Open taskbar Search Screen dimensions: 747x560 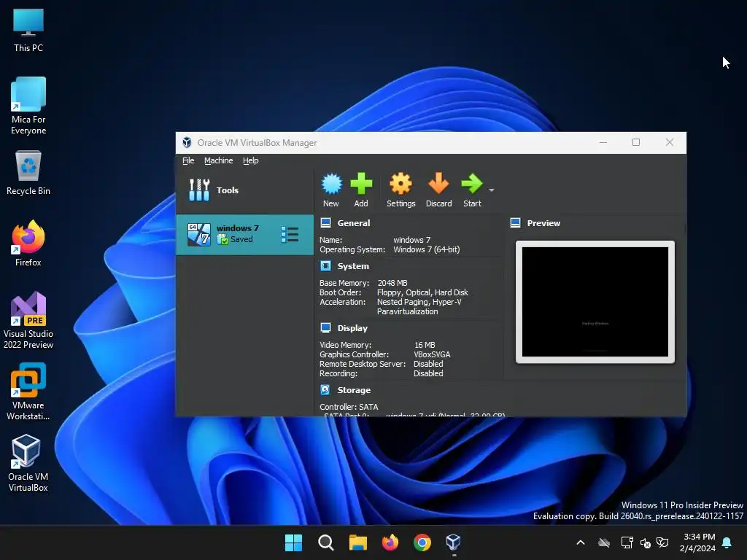click(x=326, y=542)
